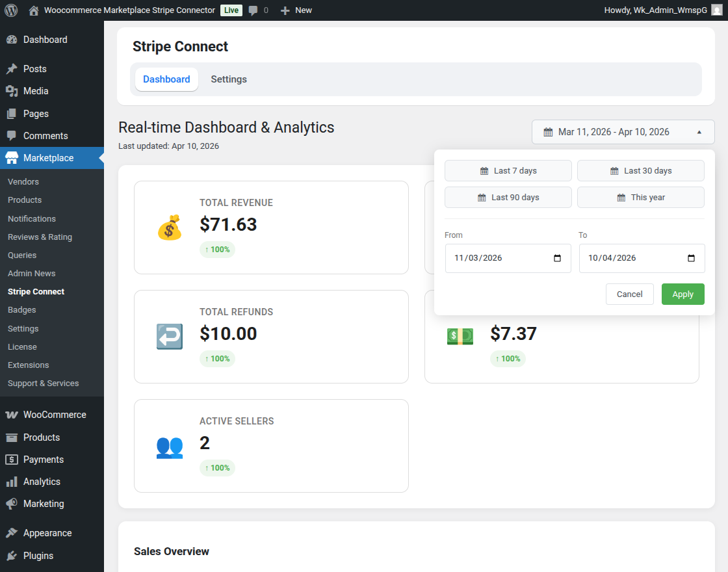Image resolution: width=728 pixels, height=572 pixels.
Task: Select the Last 7 days preset
Action: coord(508,171)
